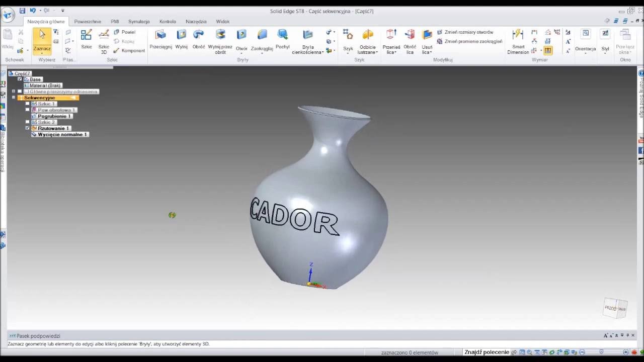The width and height of the screenshot is (644, 362).
Task: Check the Główne płaszczyzny odniesienia checkbox
Action: pos(20,92)
